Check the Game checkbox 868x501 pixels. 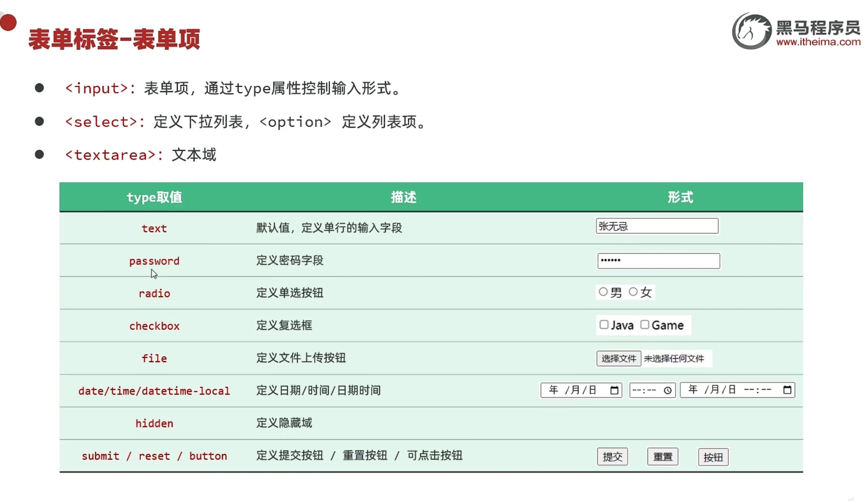coord(645,325)
